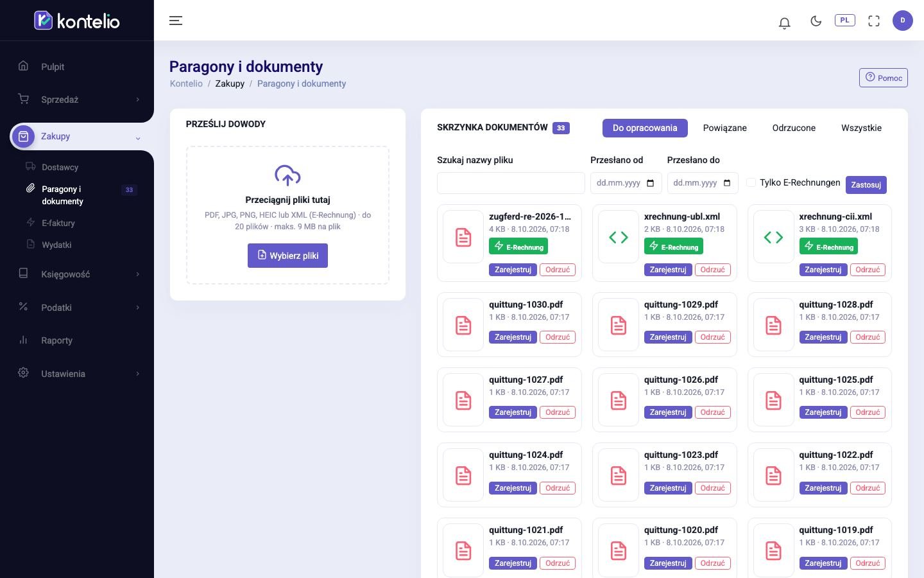
Task: Click the quittung-1022.pdf document icon
Action: (x=773, y=476)
